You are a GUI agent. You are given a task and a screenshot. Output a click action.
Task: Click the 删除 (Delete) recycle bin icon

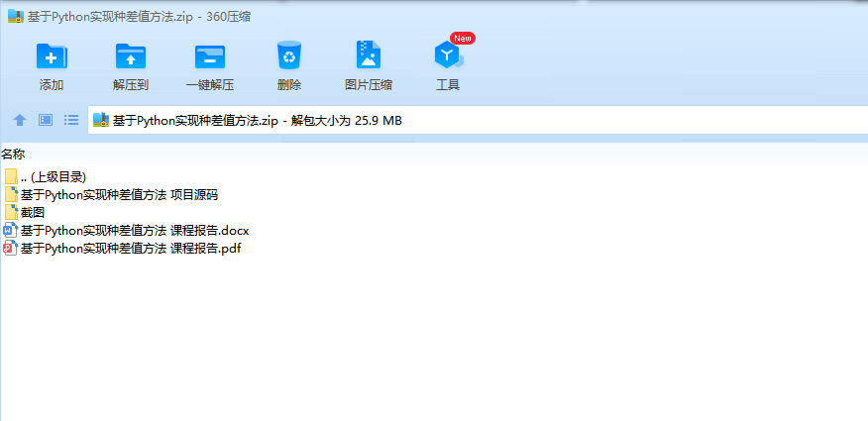pos(289,55)
